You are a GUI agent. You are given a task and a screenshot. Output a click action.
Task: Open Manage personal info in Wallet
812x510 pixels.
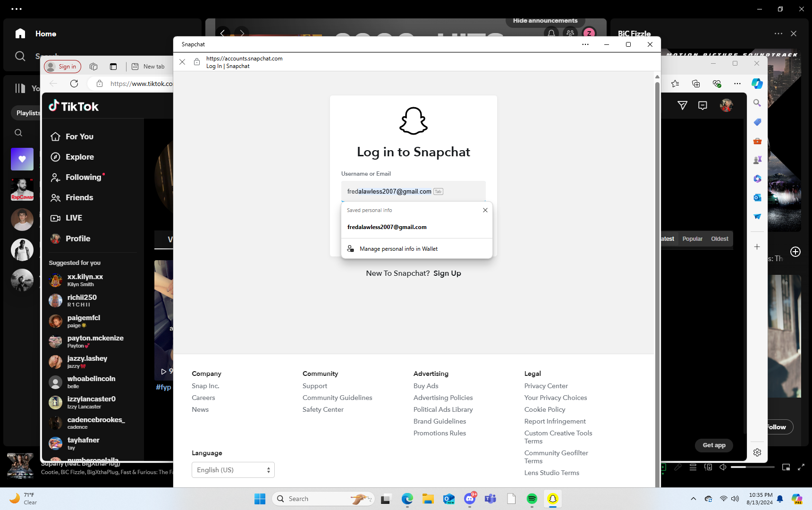pyautogui.click(x=416, y=249)
